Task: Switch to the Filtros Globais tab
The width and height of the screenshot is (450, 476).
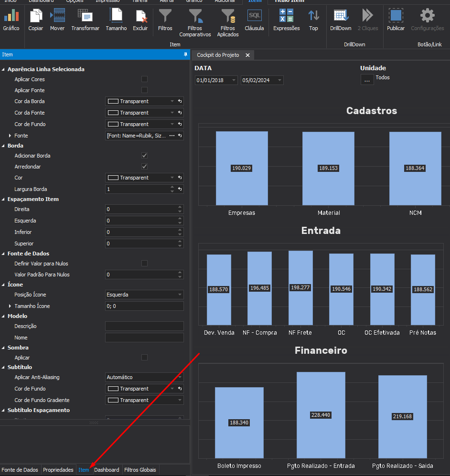Action: pos(140,470)
